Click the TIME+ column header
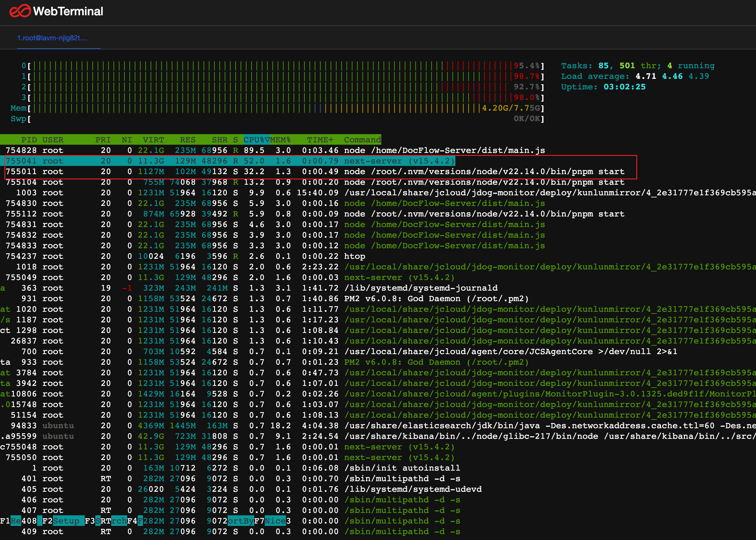756x540 pixels. click(320, 140)
